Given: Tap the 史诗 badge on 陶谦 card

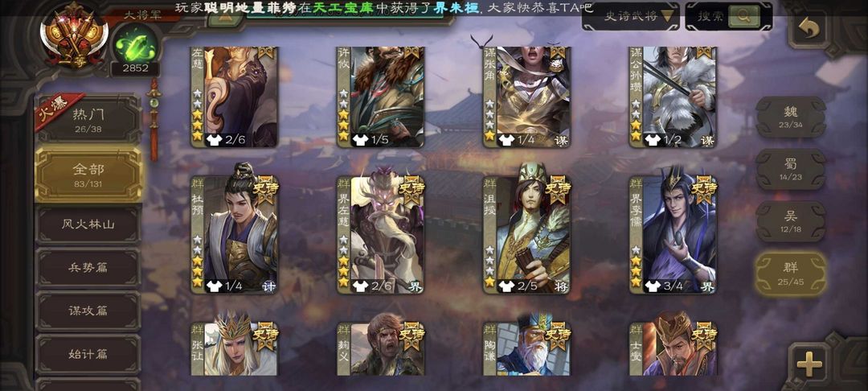Looking at the screenshot, I should [558, 335].
